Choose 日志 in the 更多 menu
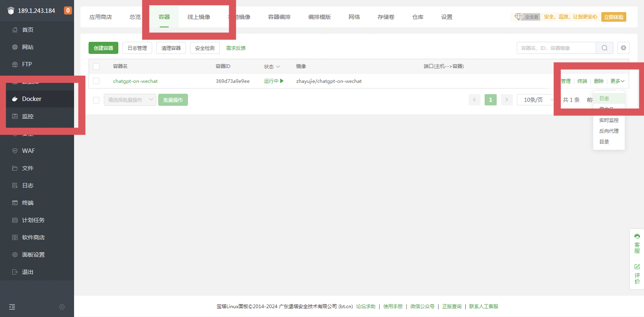Viewport: 644px width, 317px height. click(609, 98)
